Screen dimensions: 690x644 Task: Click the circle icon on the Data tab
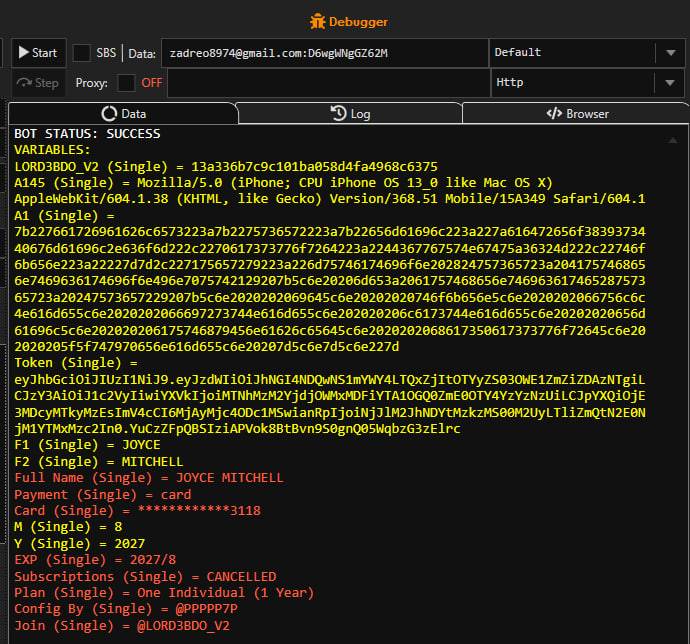108,114
